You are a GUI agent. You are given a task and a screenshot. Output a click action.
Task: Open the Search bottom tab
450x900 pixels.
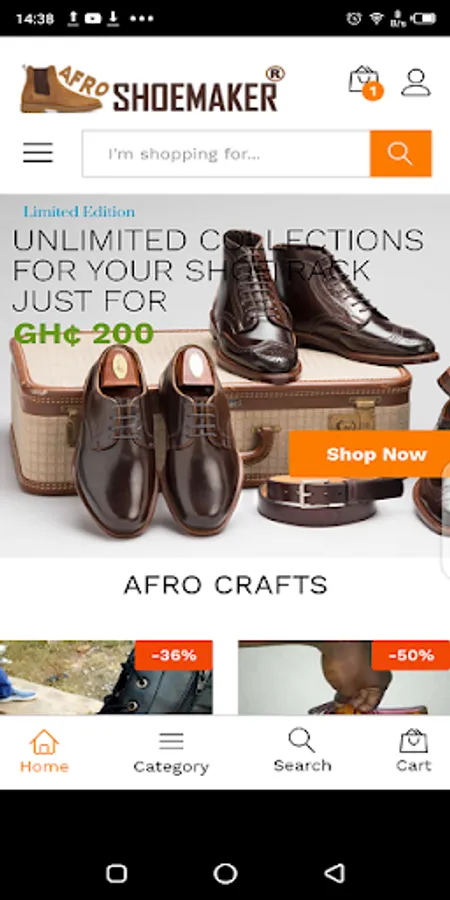tap(302, 751)
